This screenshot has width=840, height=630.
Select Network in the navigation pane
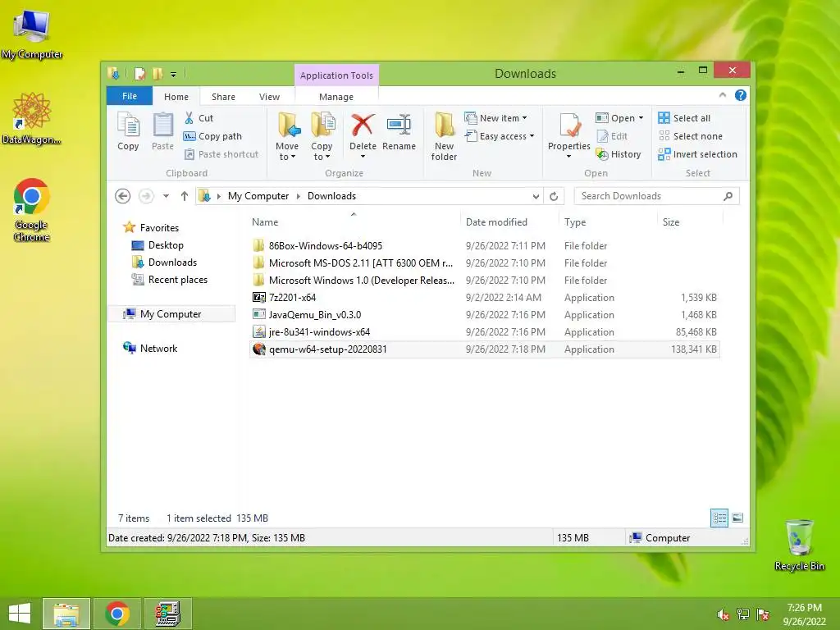[150, 348]
